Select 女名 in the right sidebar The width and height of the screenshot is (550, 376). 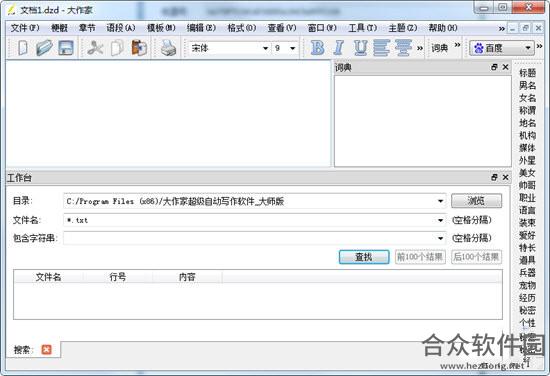(x=527, y=98)
